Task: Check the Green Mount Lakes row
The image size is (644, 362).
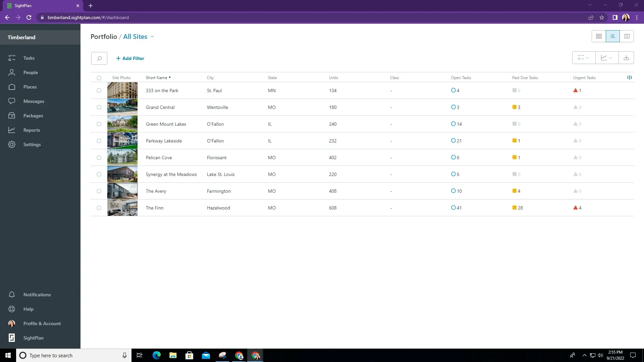Action: [x=99, y=124]
